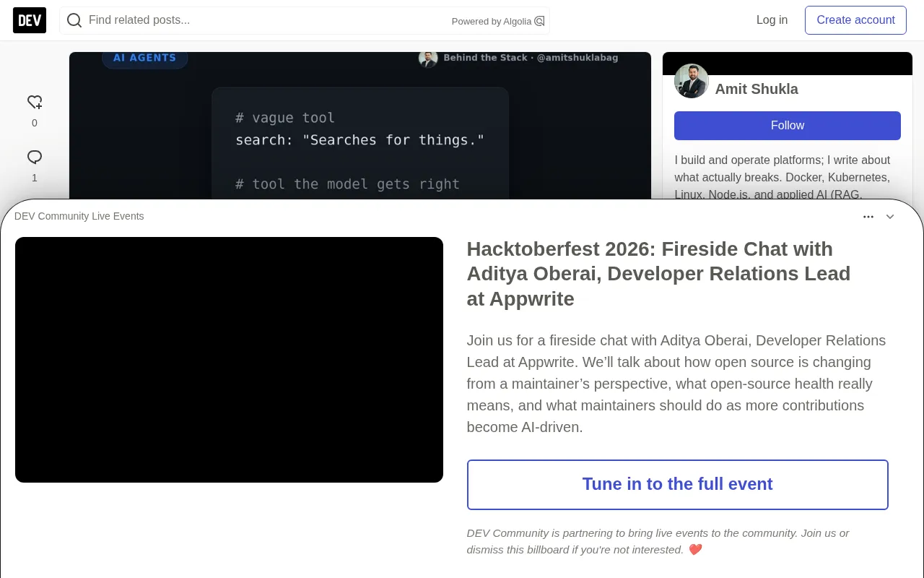Open the Powered by Algolia link
This screenshot has width=924, height=578.
click(498, 21)
